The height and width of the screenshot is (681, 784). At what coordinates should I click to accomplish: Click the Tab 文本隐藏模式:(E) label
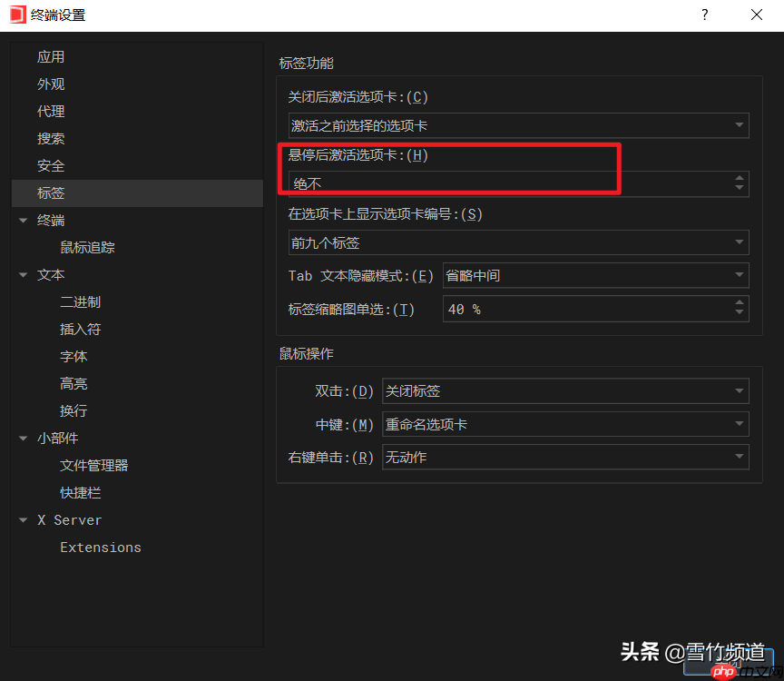(360, 276)
